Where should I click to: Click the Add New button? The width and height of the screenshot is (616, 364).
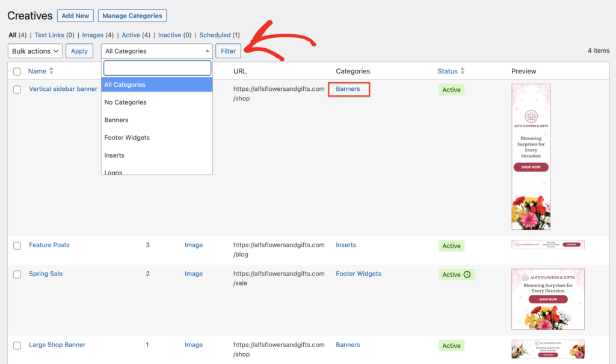coord(75,16)
